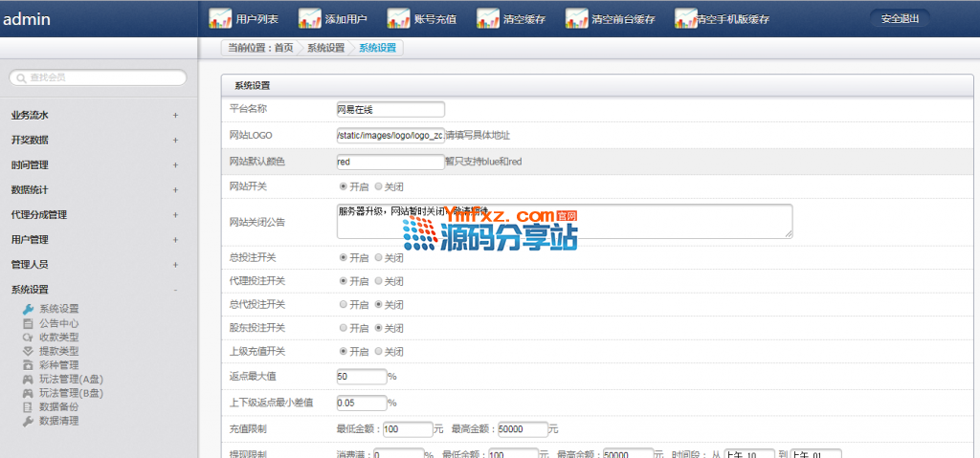Choose 关闭 for 上级充值开关
Screen dimensions: 980x458
tap(379, 351)
